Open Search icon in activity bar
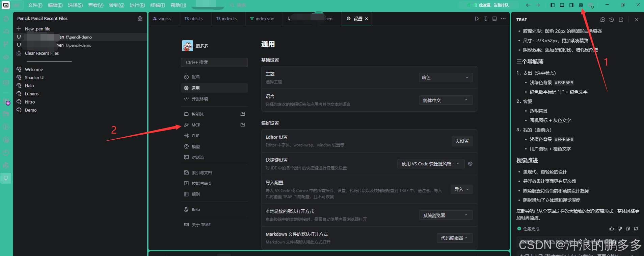644x256 pixels. (x=6, y=31)
